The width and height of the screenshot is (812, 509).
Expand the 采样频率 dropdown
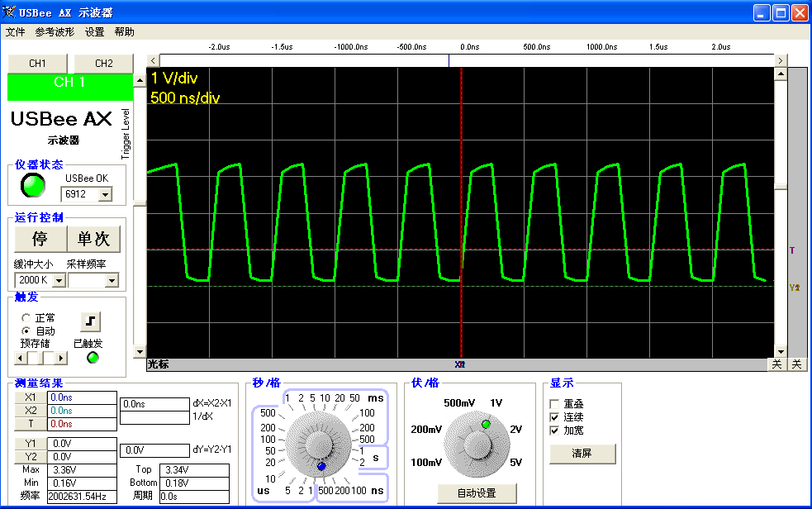point(112,281)
